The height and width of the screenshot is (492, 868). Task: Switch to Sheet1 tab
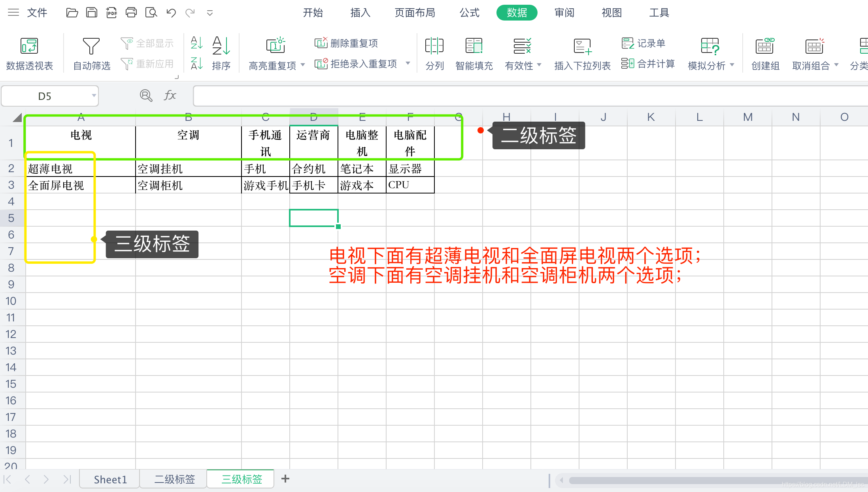(x=110, y=479)
